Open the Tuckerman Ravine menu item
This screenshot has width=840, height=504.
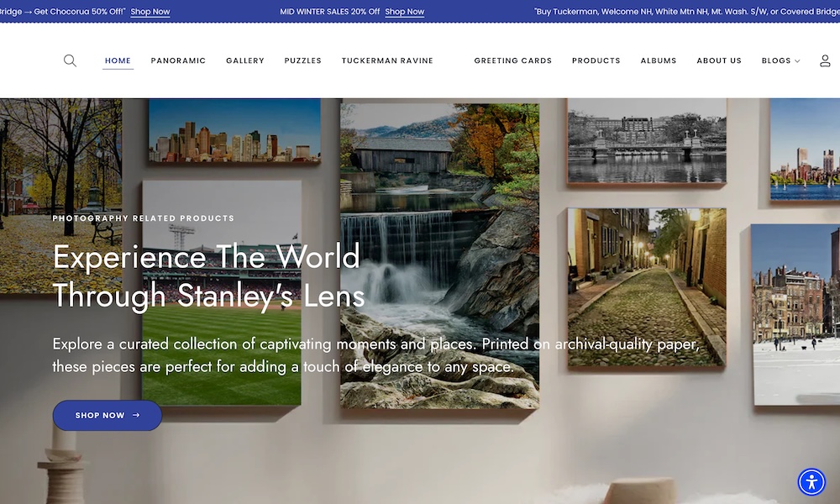click(x=387, y=60)
